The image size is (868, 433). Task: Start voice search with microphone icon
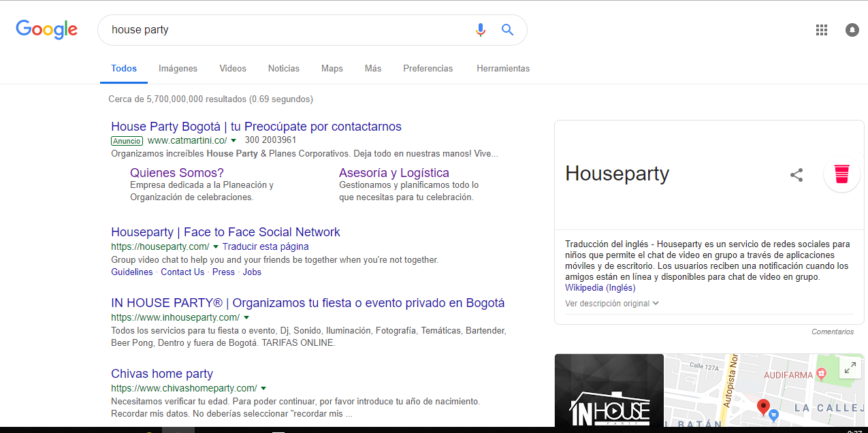481,30
